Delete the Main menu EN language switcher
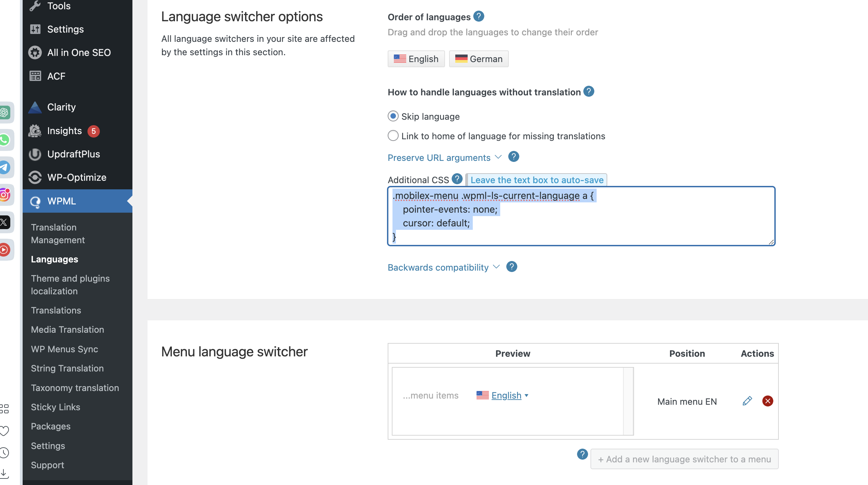This screenshot has height=485, width=868. [768, 401]
